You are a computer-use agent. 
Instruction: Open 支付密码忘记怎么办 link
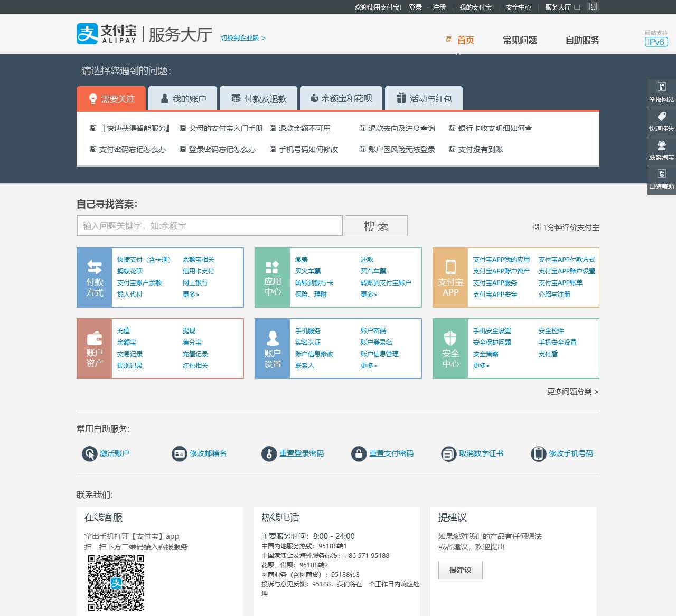pyautogui.click(x=133, y=149)
